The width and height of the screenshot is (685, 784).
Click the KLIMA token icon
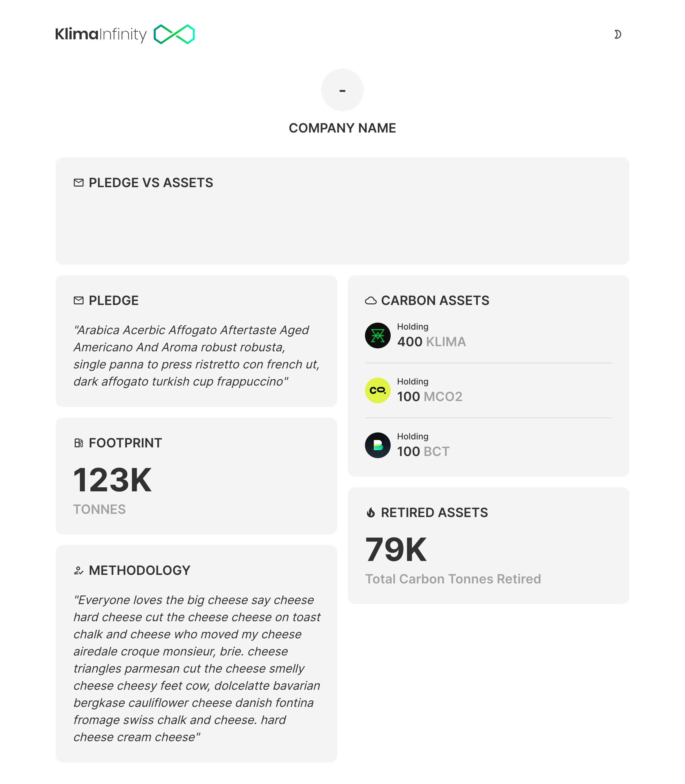pyautogui.click(x=377, y=336)
